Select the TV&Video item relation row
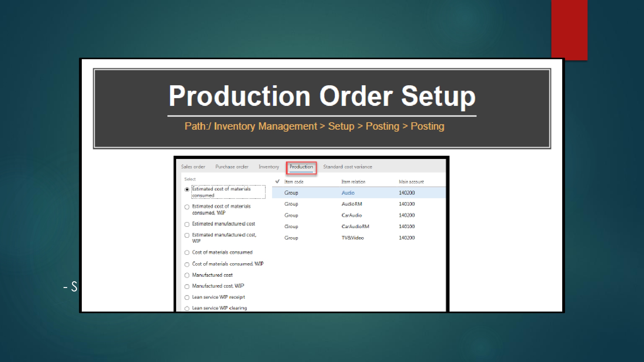 [x=353, y=238]
